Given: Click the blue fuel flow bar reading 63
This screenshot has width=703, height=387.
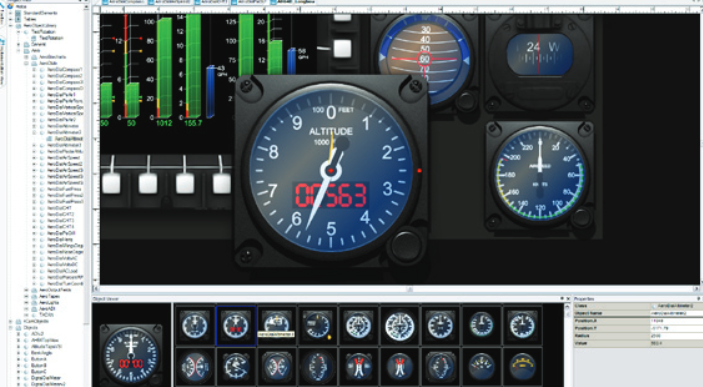Looking at the screenshot, I should pos(210,92).
